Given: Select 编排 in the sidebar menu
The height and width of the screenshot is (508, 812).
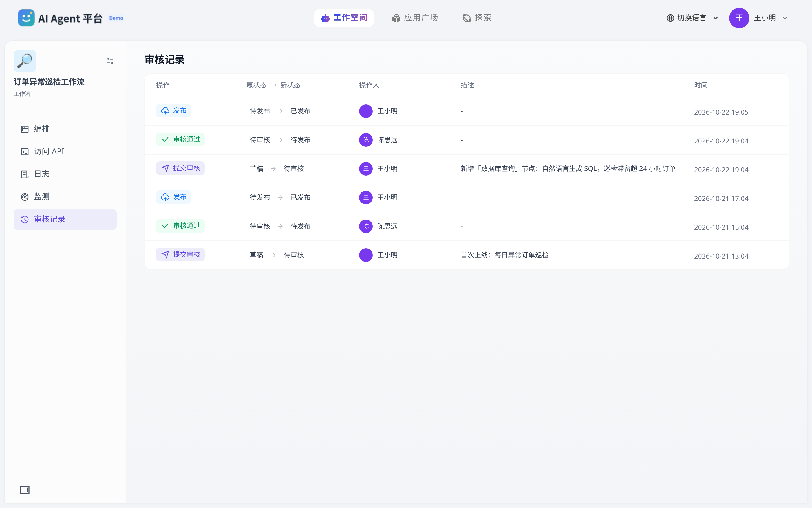Looking at the screenshot, I should (x=65, y=129).
